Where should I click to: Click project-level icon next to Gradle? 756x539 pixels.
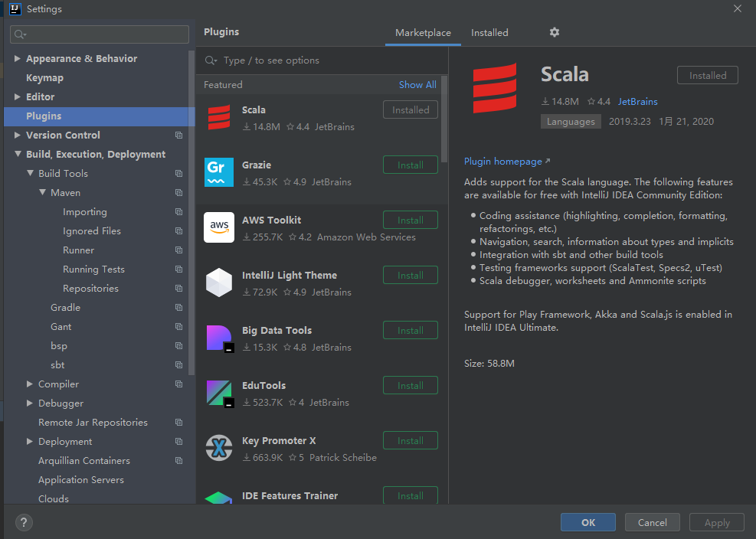pyautogui.click(x=179, y=307)
